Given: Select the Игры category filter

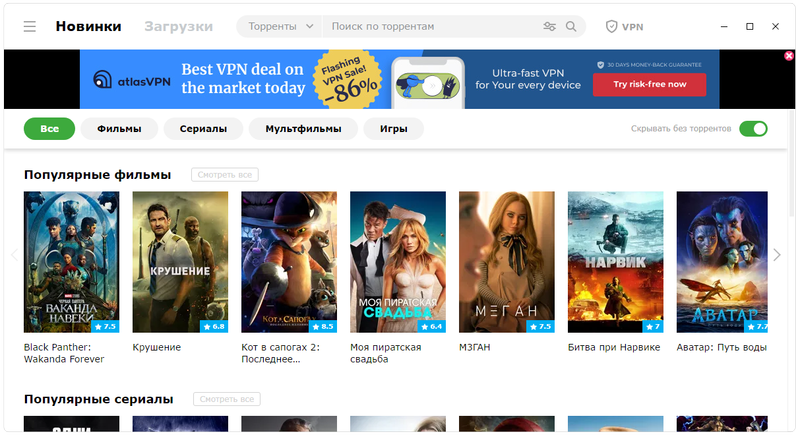Looking at the screenshot, I should click(x=393, y=129).
